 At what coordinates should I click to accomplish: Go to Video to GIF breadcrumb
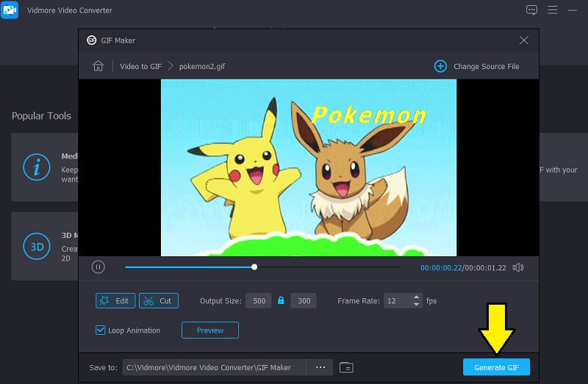[x=141, y=66]
